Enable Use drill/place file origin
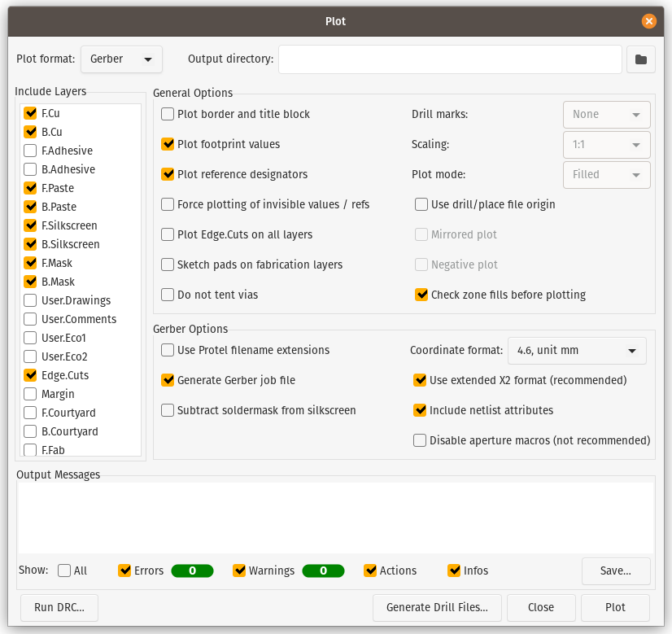Screen dimensions: 672x634 421,205
